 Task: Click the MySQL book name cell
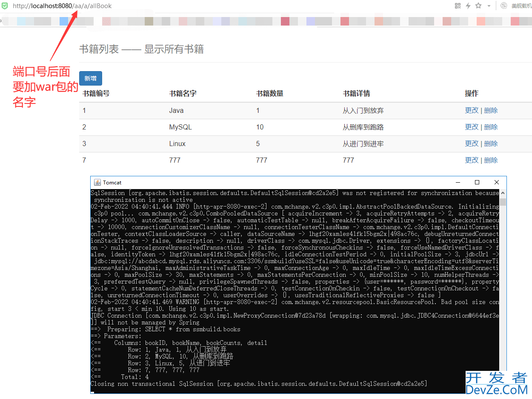point(180,127)
